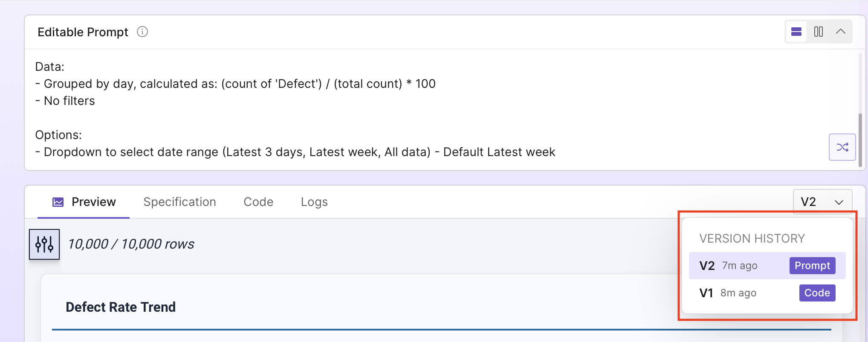The height and width of the screenshot is (342, 868).
Task: Click the shuffle prompt suggestion icon
Action: [842, 147]
